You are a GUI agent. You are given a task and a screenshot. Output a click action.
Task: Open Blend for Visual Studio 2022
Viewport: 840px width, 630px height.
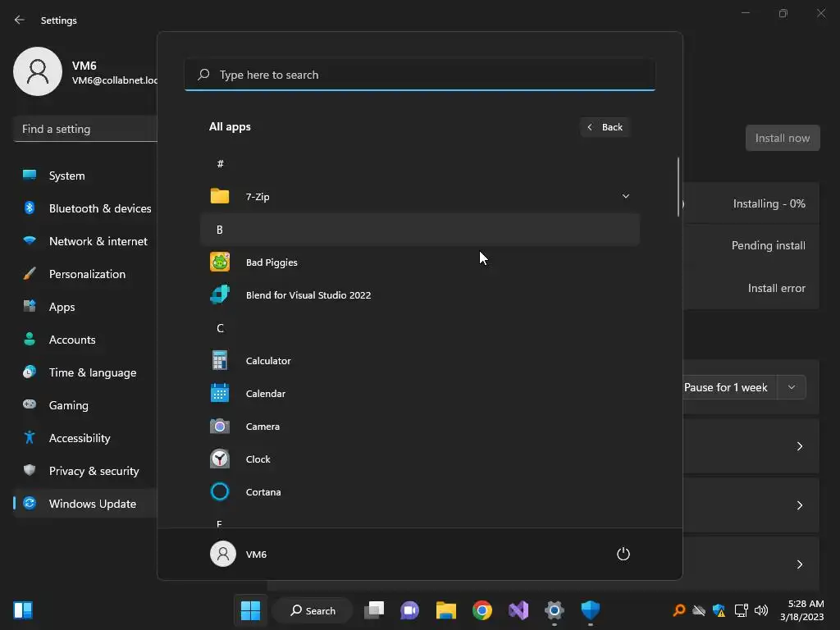(420, 294)
